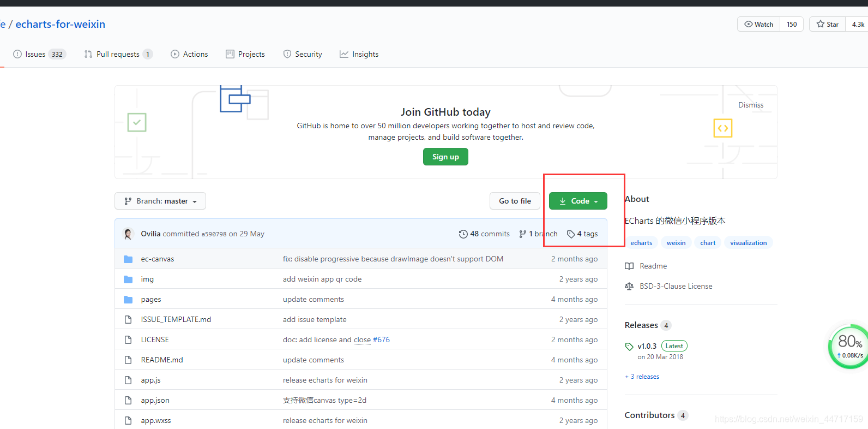Viewport: 868px width, 429px height.
Task: Click the Insights graph icon
Action: pyautogui.click(x=344, y=54)
